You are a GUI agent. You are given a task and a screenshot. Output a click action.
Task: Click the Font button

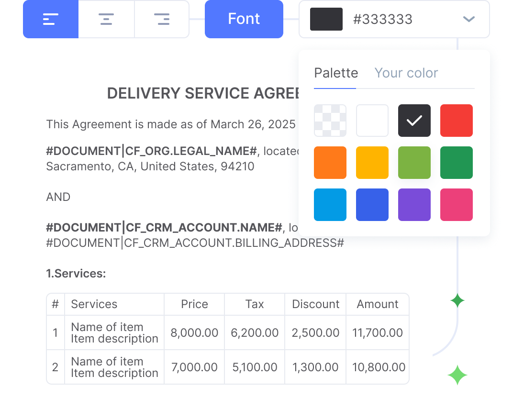coord(244,19)
